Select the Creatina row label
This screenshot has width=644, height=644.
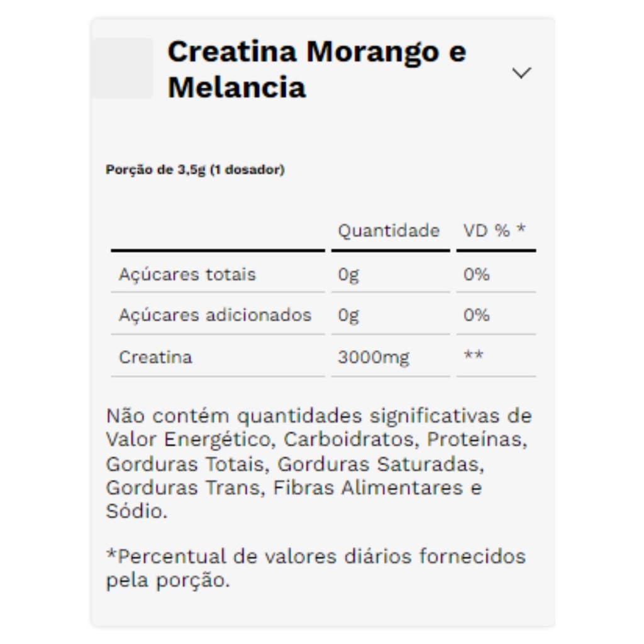coord(155,357)
